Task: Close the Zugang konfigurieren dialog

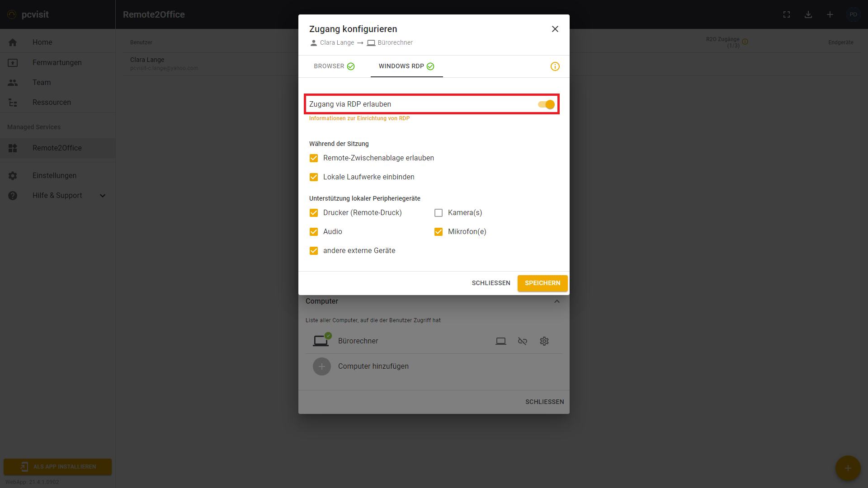Action: point(555,29)
